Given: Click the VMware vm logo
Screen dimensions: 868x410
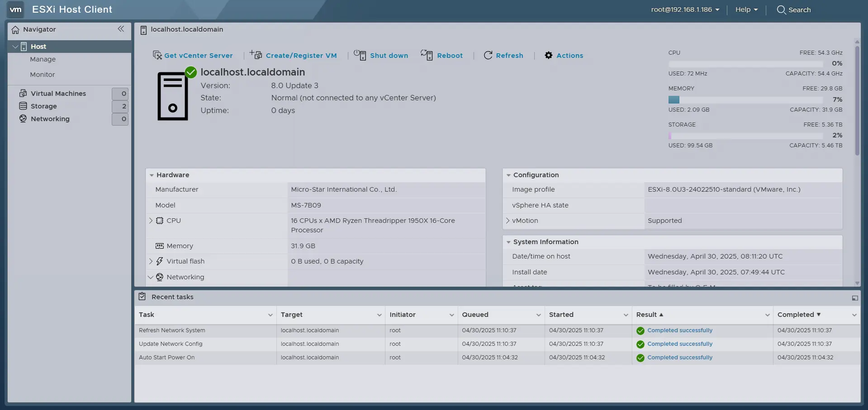Looking at the screenshot, I should (x=16, y=9).
